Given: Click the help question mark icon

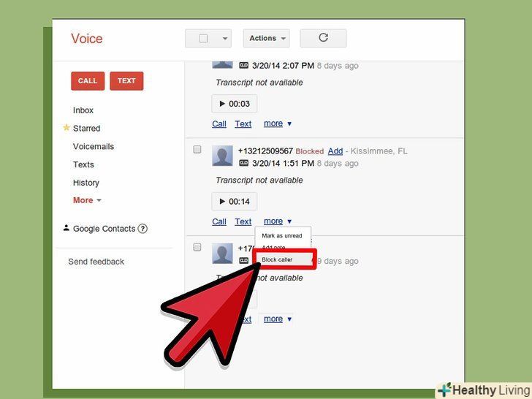Looking at the screenshot, I should pos(142,229).
